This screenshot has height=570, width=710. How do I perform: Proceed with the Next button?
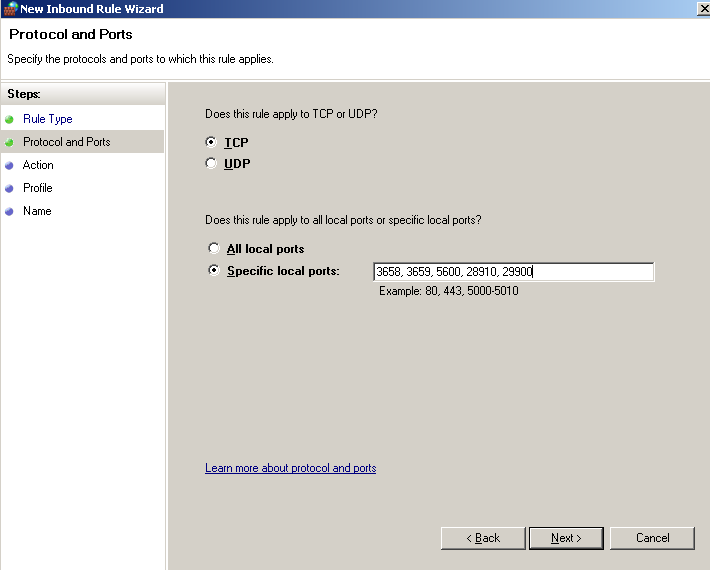click(x=566, y=538)
